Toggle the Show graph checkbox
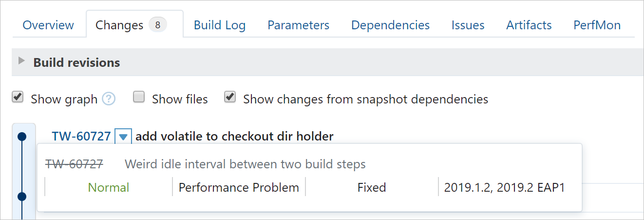Screen dimensions: 644x220 pos(18,98)
